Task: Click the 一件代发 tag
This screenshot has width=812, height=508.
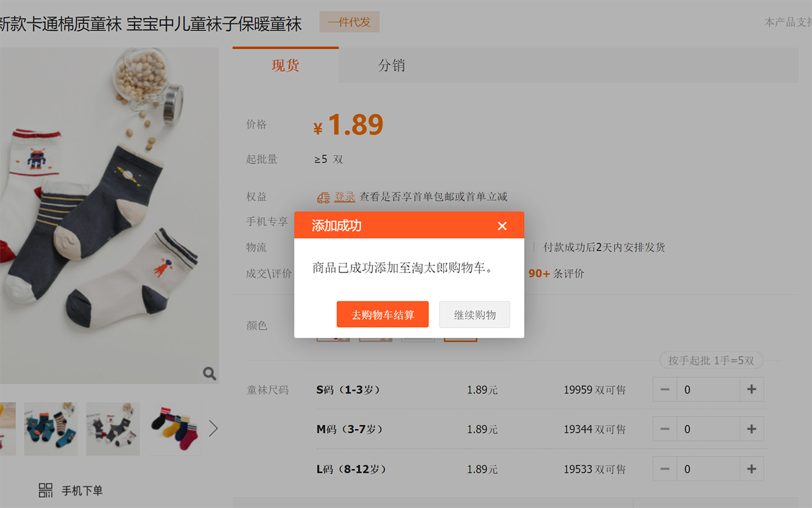Action: pyautogui.click(x=350, y=22)
